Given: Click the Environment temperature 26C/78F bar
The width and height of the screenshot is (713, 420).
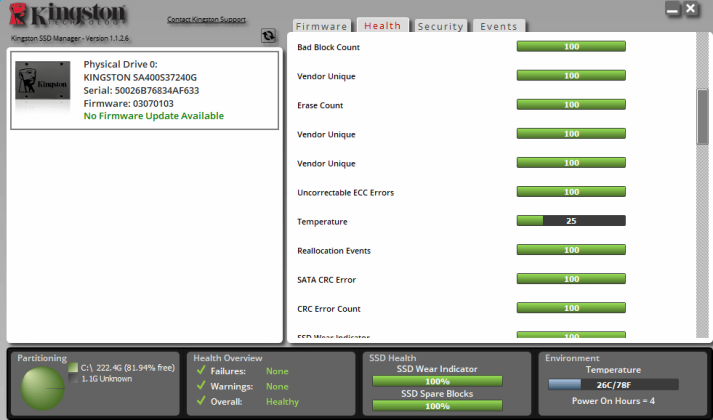Looking at the screenshot, I should (613, 385).
